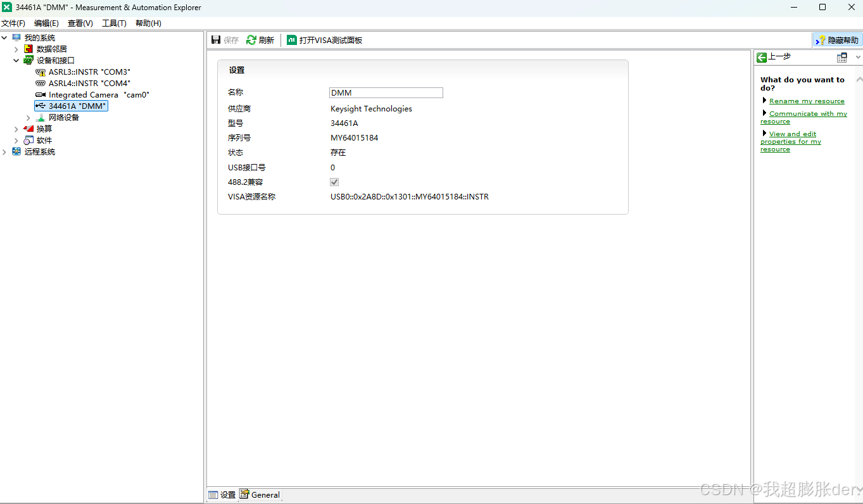The width and height of the screenshot is (863, 504).
Task: Click the Save (保存) floppy disk icon
Action: click(x=216, y=40)
